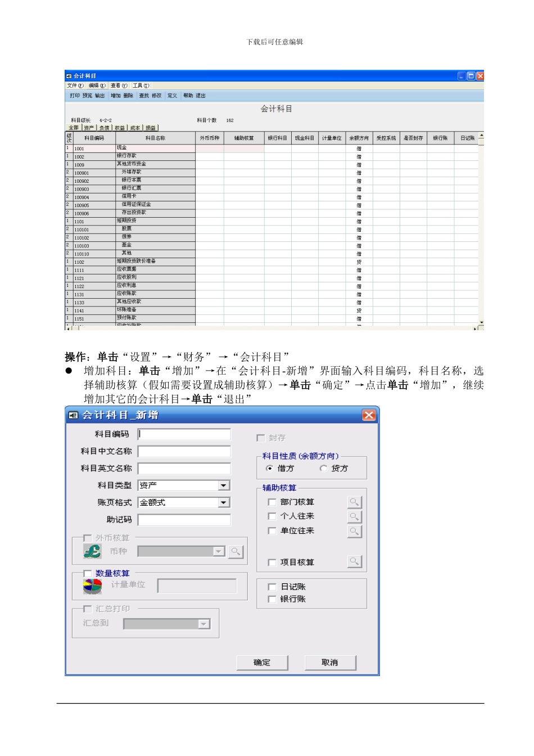Close the 会计科目_新增 dialog with X
The image size is (534, 756).
pos(369,415)
